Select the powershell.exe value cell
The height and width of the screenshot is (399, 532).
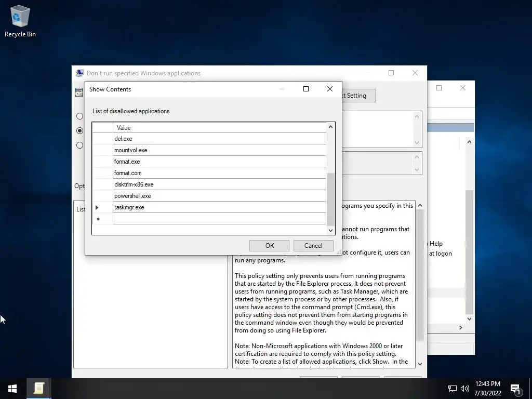point(219,196)
